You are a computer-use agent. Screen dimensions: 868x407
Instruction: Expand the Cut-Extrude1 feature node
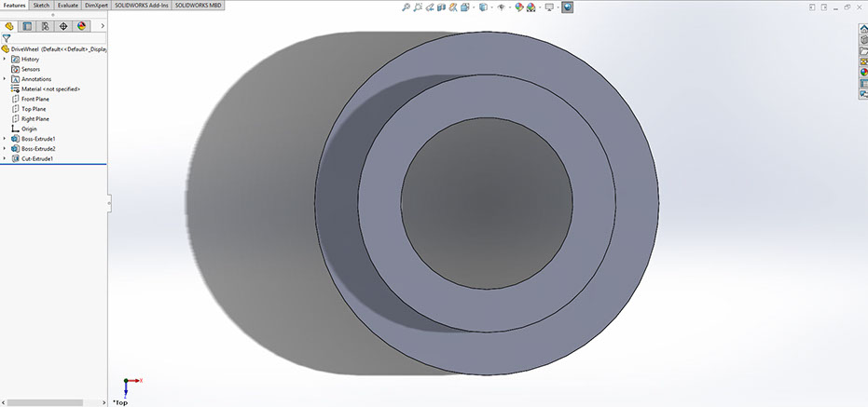(x=5, y=158)
